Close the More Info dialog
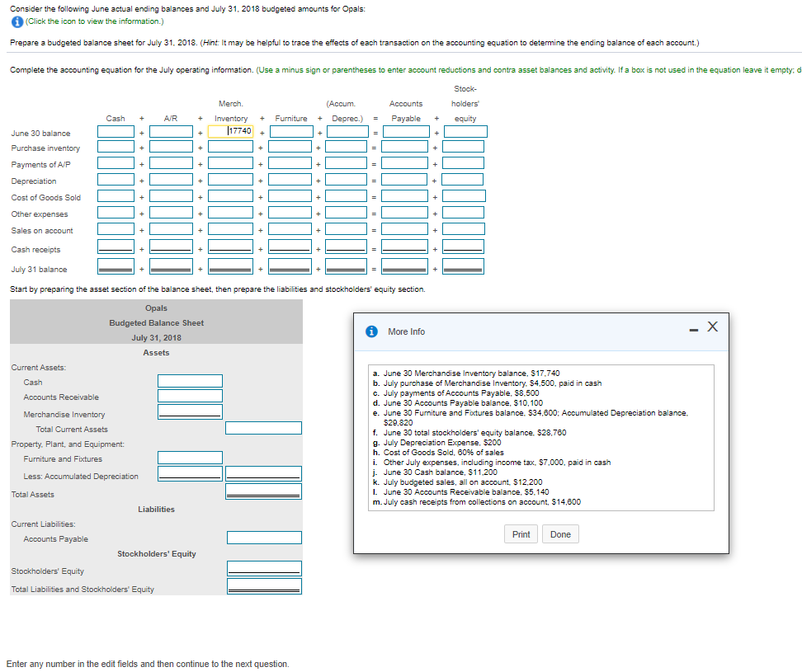 tap(713, 327)
